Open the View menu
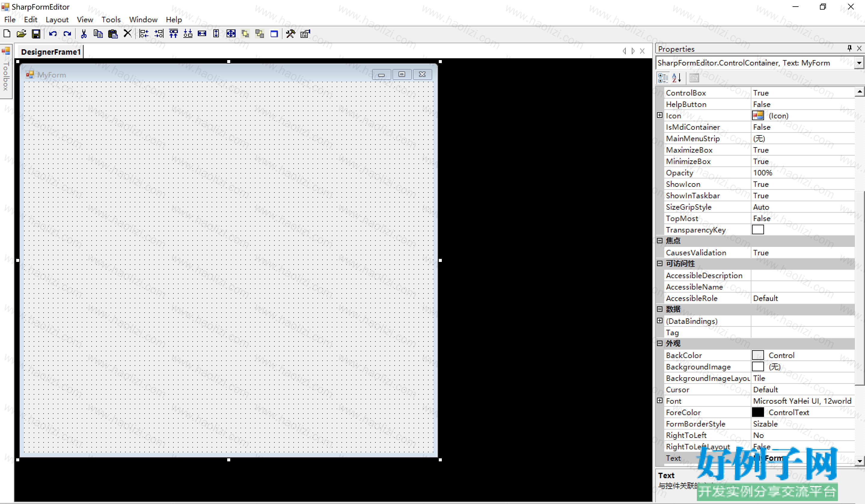Screen dimensions: 865x504 coord(85,20)
